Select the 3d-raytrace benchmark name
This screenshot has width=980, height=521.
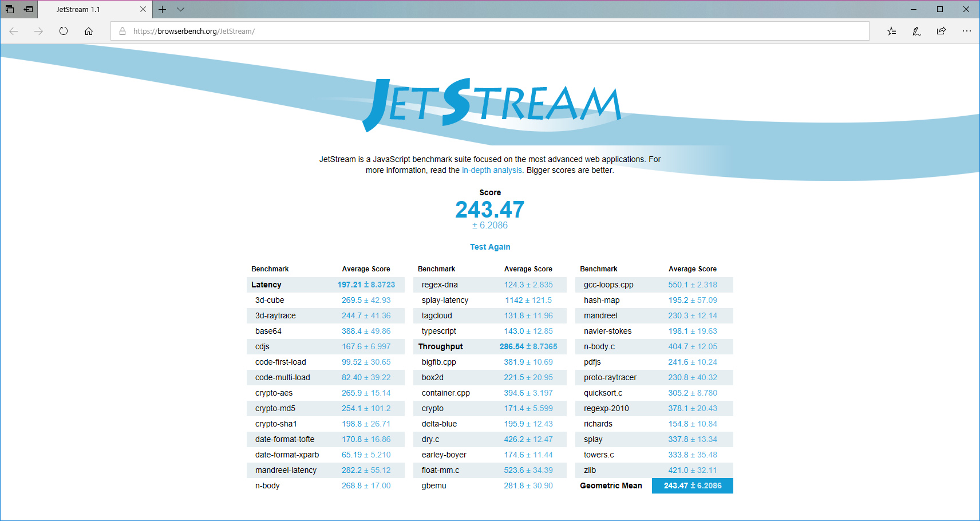click(x=275, y=315)
